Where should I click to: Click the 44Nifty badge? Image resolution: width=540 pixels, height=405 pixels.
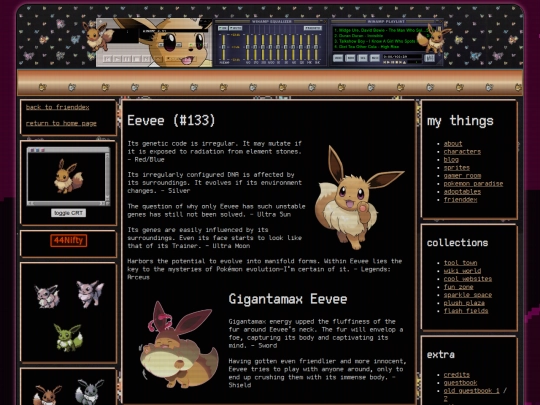69,241
